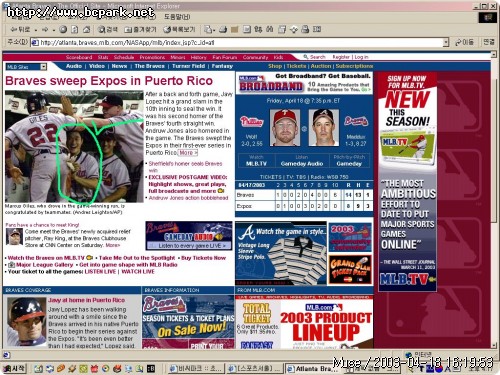Open the Home page via the house icon
The height and width of the screenshot is (375, 500).
86,30
